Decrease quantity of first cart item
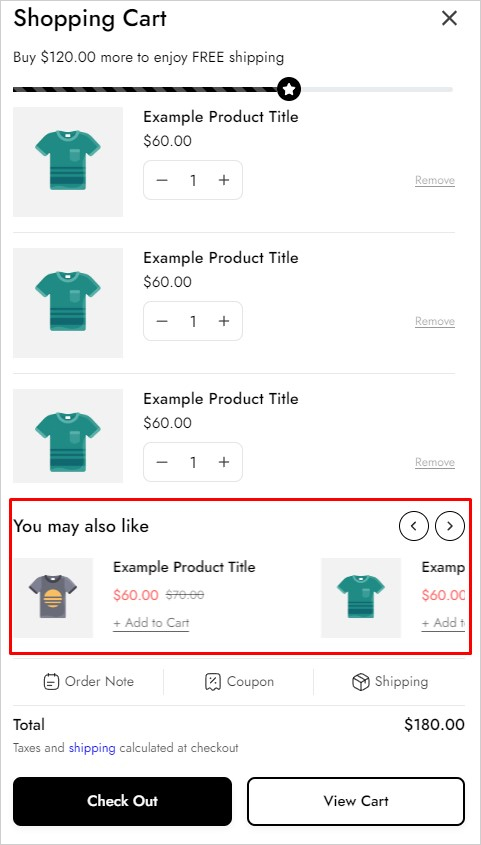 [162, 180]
